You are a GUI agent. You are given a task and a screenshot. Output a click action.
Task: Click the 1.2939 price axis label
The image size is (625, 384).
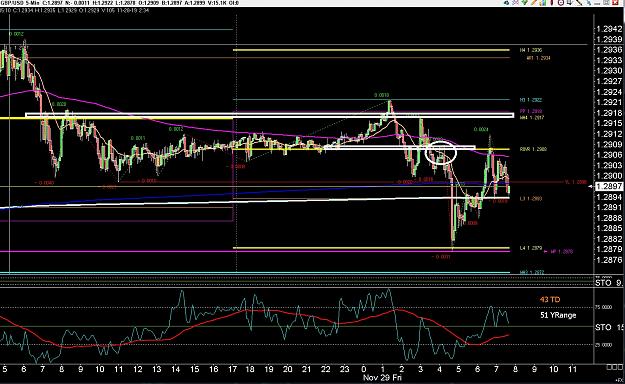coord(609,39)
